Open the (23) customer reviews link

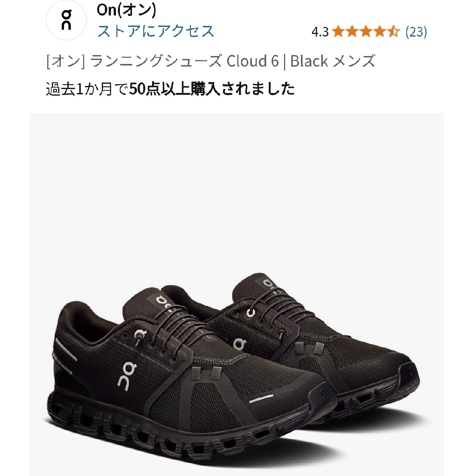[416, 32]
